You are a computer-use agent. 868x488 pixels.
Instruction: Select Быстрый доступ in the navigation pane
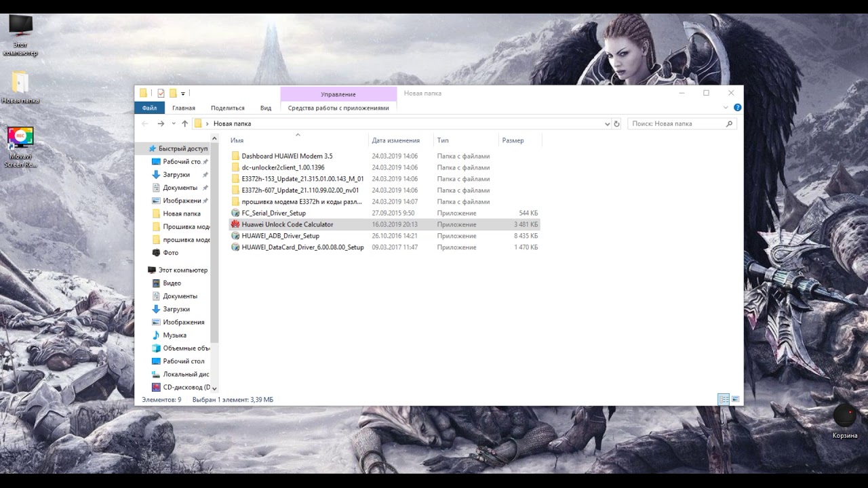click(178, 148)
